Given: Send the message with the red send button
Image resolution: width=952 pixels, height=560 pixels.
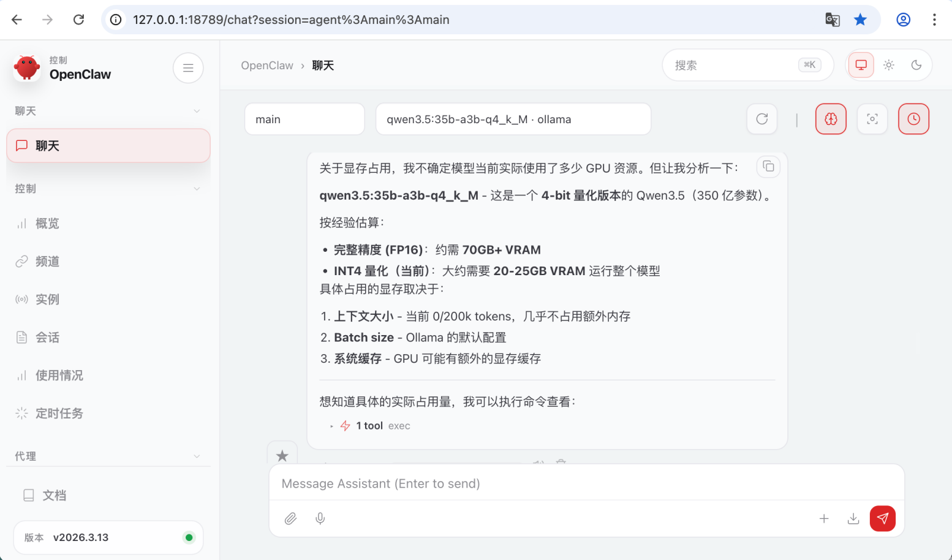Looking at the screenshot, I should pos(883,519).
